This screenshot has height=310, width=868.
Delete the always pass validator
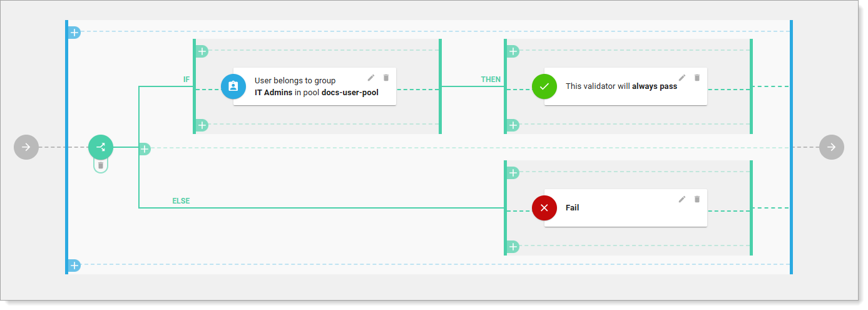pos(697,78)
